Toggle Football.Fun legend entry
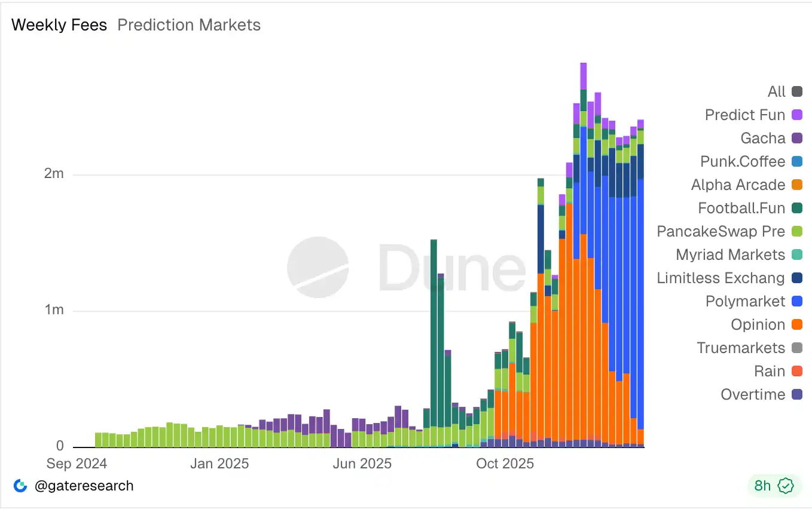This screenshot has width=812, height=509. (x=741, y=208)
